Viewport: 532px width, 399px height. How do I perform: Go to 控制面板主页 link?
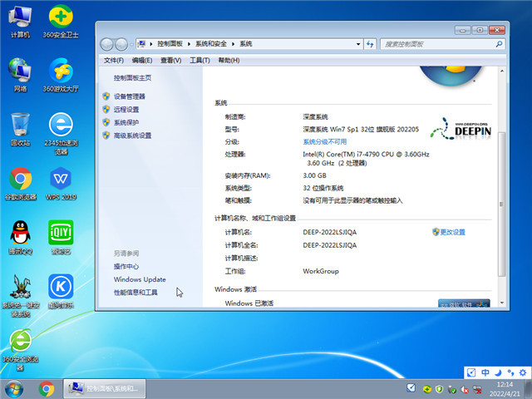click(x=132, y=77)
